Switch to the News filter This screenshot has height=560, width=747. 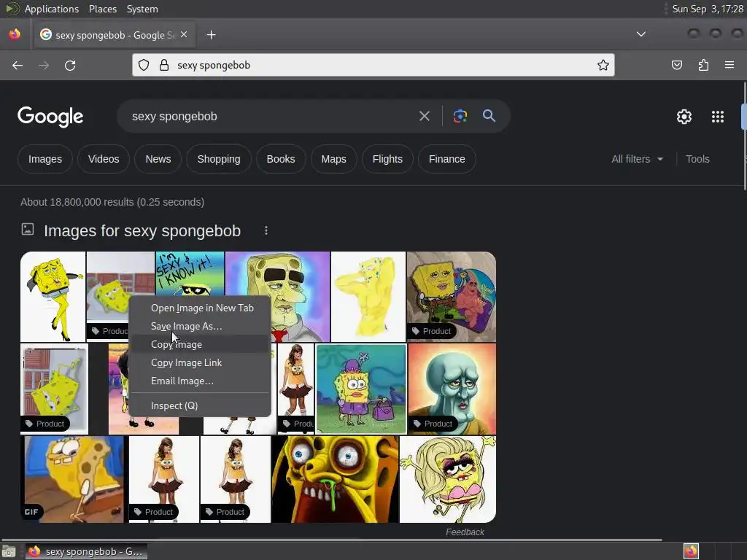[158, 159]
